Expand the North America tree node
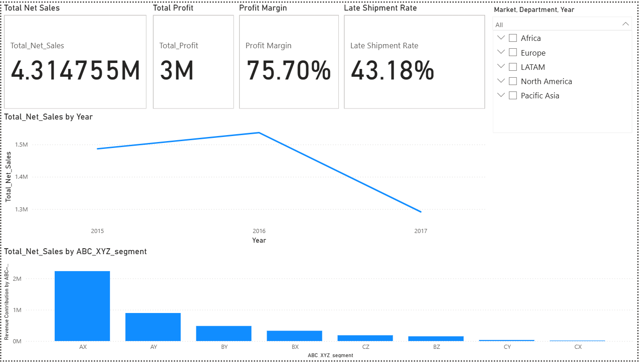The image size is (640, 364). click(x=501, y=81)
